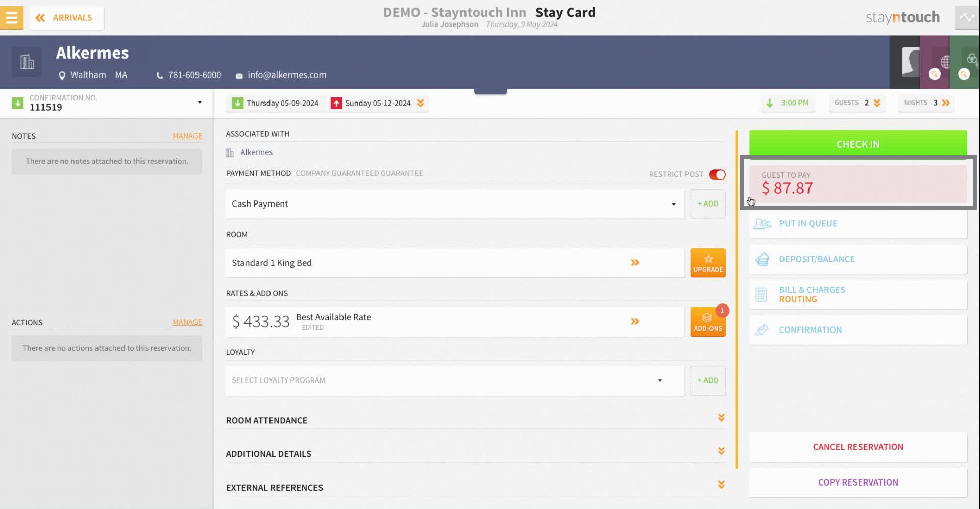This screenshot has width=980, height=509.
Task: Click the green arrival arrow icon by confirmation number
Action: point(18,103)
